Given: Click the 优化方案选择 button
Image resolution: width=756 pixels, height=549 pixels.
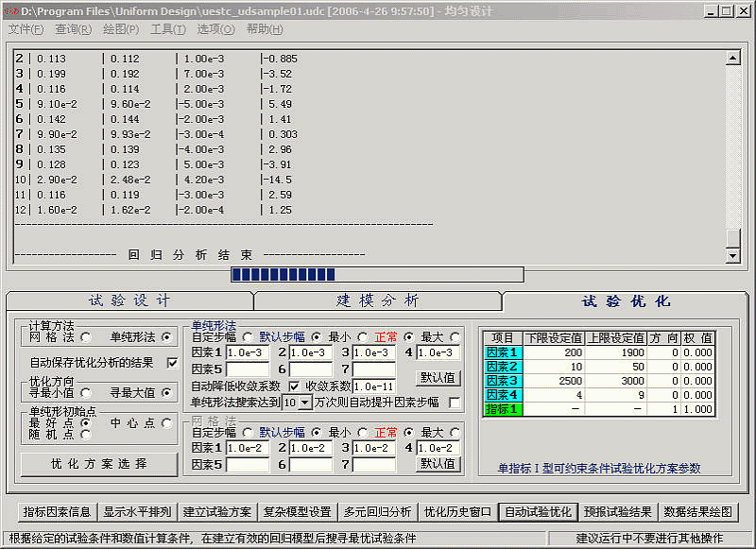Looking at the screenshot, I should pyautogui.click(x=99, y=464).
